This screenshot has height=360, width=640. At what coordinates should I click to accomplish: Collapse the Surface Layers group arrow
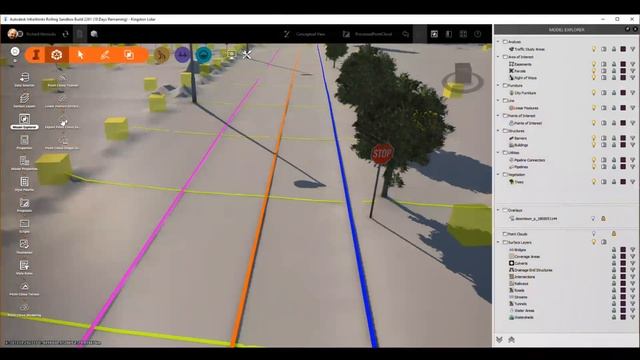click(x=498, y=242)
